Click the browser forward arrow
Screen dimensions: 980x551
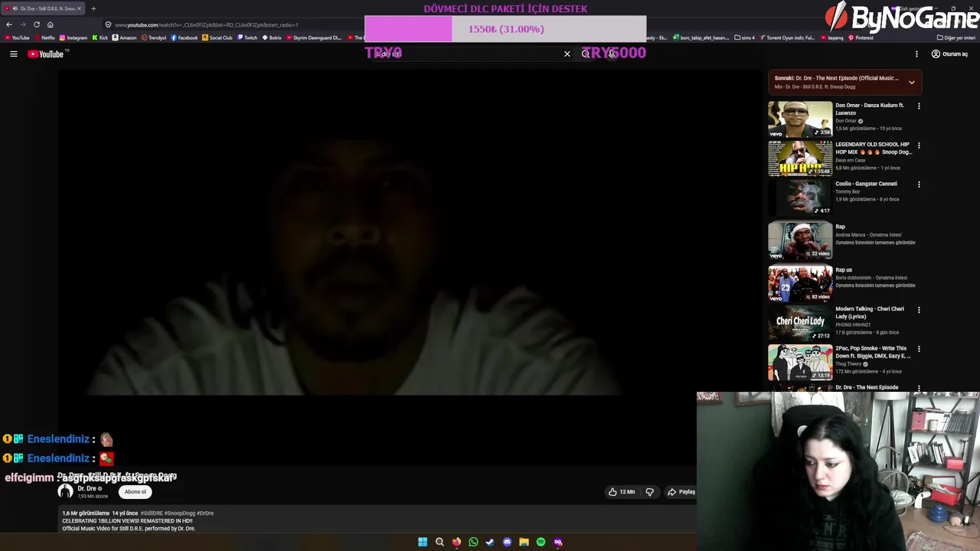tap(23, 24)
